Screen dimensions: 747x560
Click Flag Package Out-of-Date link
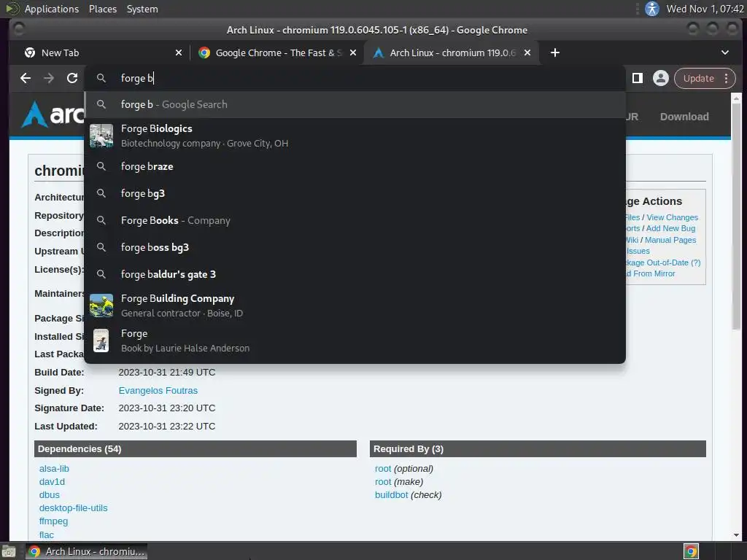click(664, 262)
